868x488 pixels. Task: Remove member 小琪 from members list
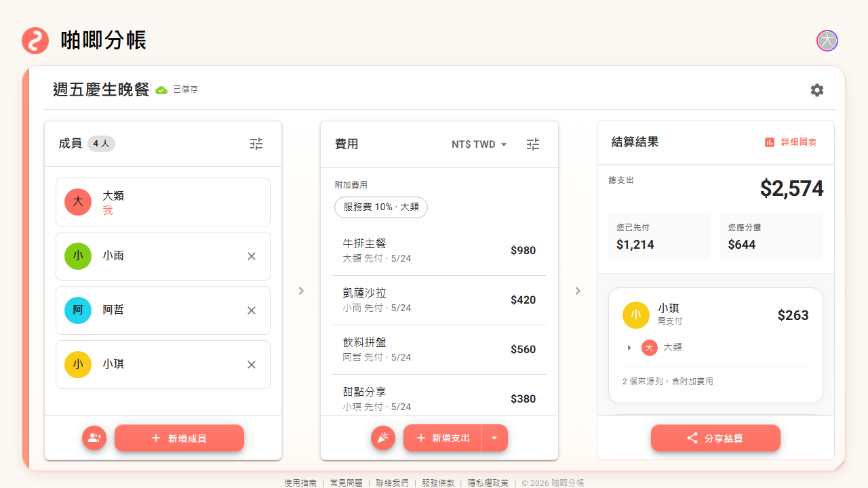pyautogui.click(x=252, y=365)
